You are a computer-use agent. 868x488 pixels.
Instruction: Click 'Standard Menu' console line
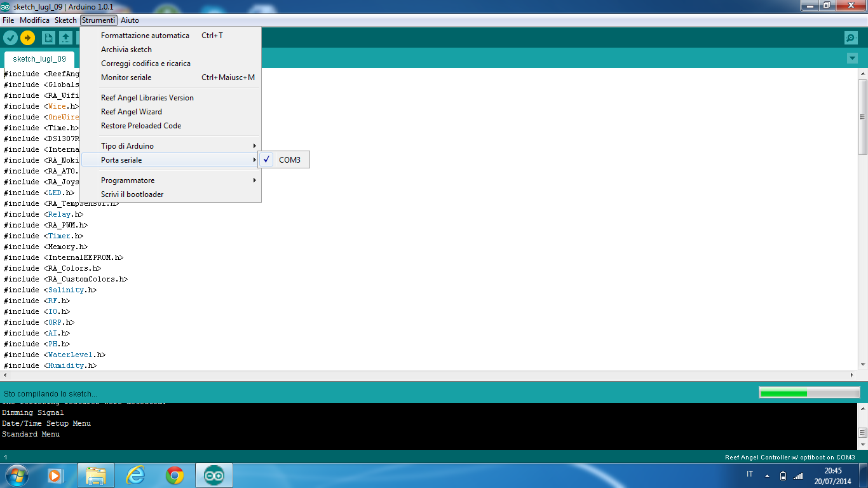pyautogui.click(x=31, y=434)
